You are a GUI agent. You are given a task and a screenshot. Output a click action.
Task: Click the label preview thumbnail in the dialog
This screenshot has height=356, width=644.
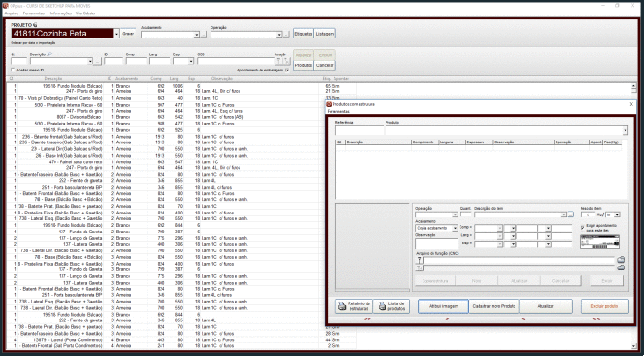click(x=600, y=242)
